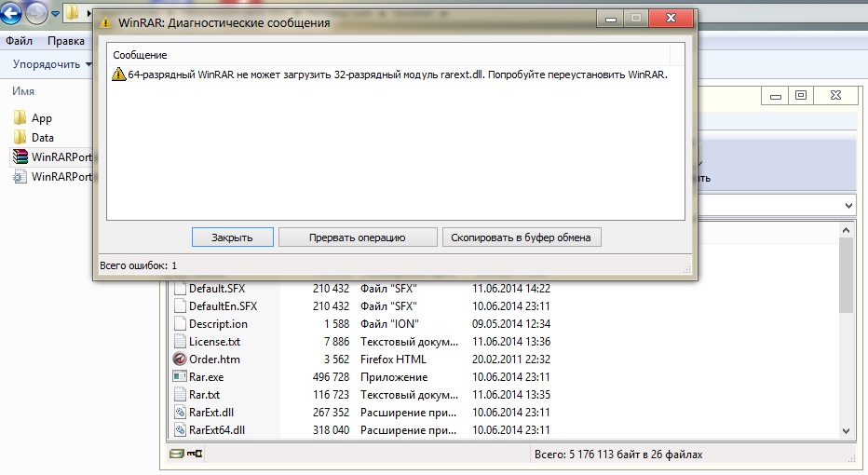Click the Имя column header
Screen dimensions: 868x475
pos(23,91)
